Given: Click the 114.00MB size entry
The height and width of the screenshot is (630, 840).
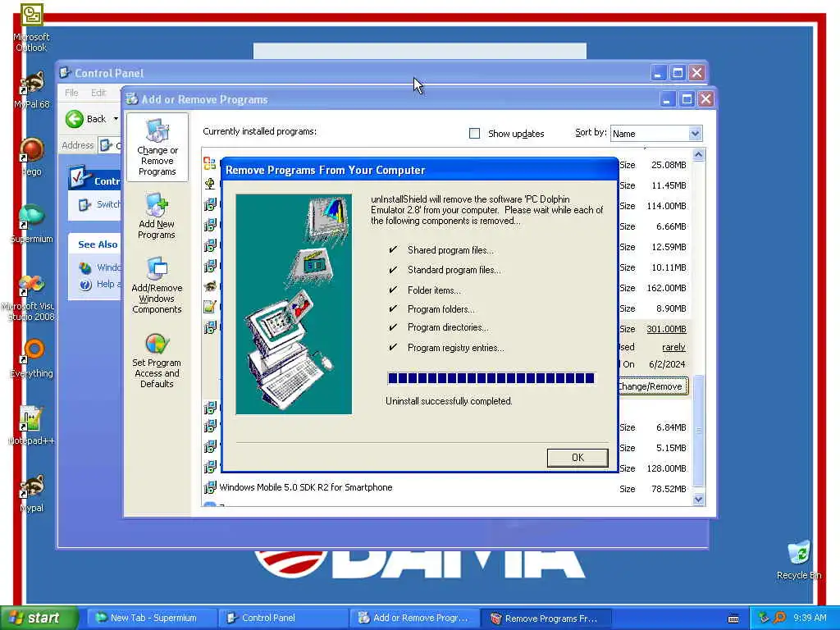Looking at the screenshot, I should (x=666, y=206).
